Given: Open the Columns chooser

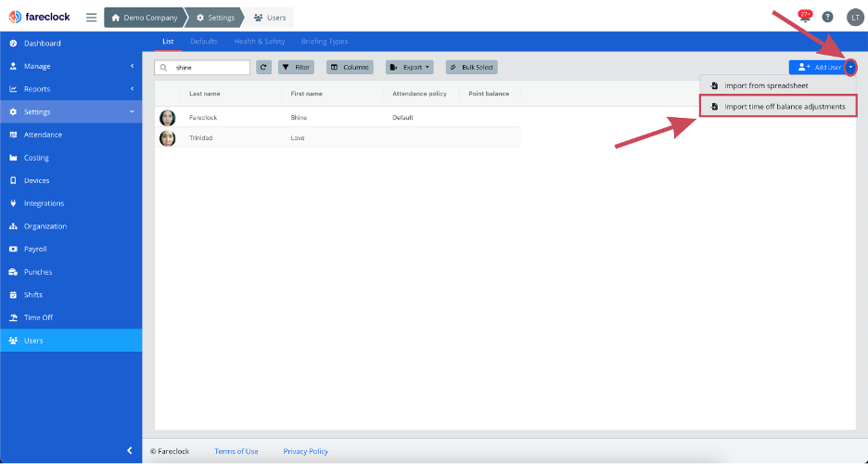Looking at the screenshot, I should point(350,68).
